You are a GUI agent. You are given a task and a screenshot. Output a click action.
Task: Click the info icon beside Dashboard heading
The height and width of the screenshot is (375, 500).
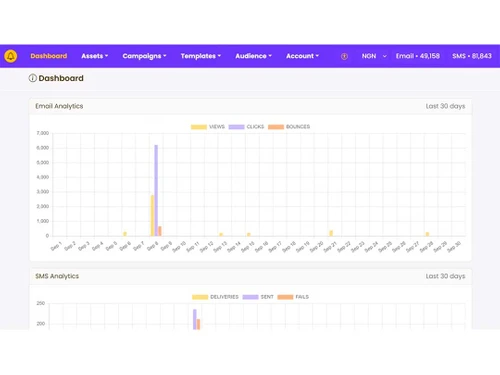[x=32, y=78]
